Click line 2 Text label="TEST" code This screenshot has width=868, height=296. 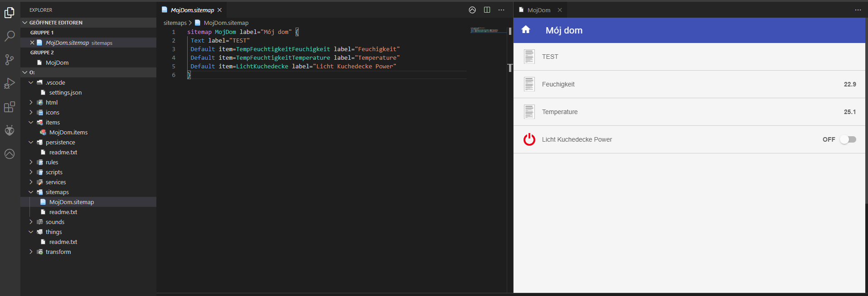[220, 40]
